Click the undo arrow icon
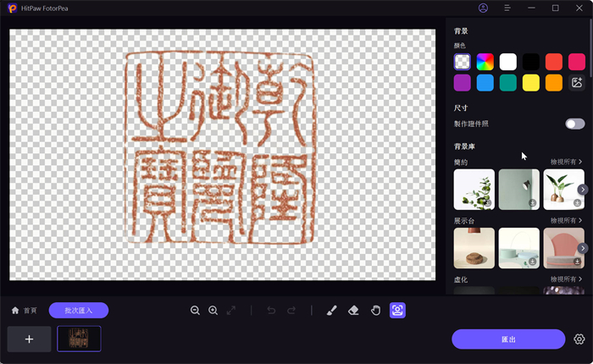The height and width of the screenshot is (364, 593). pyautogui.click(x=271, y=311)
